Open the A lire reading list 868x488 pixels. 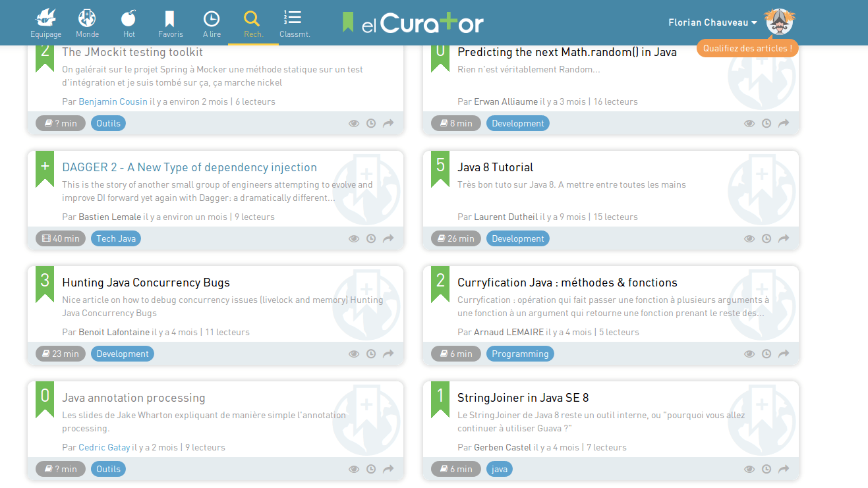coord(212,23)
